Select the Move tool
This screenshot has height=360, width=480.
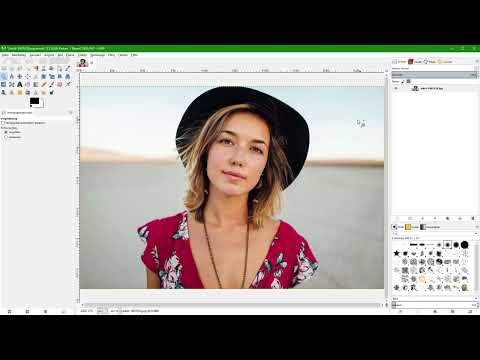(20, 76)
